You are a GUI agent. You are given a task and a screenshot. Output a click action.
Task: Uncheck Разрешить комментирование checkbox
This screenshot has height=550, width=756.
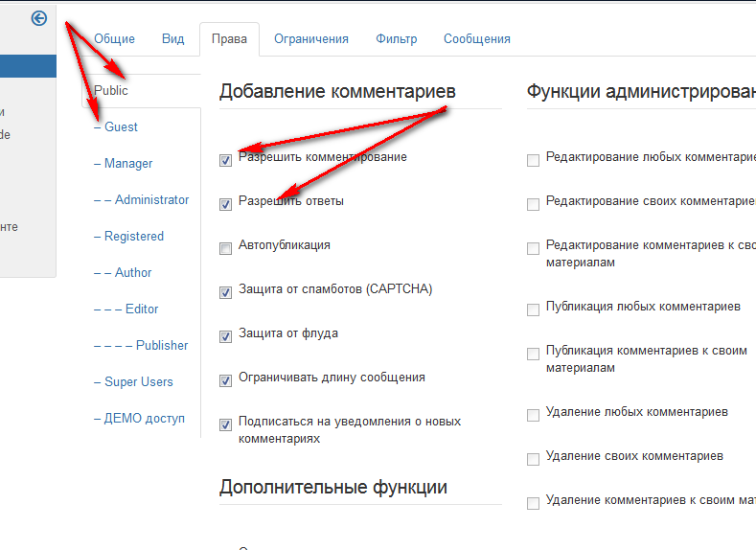(226, 160)
